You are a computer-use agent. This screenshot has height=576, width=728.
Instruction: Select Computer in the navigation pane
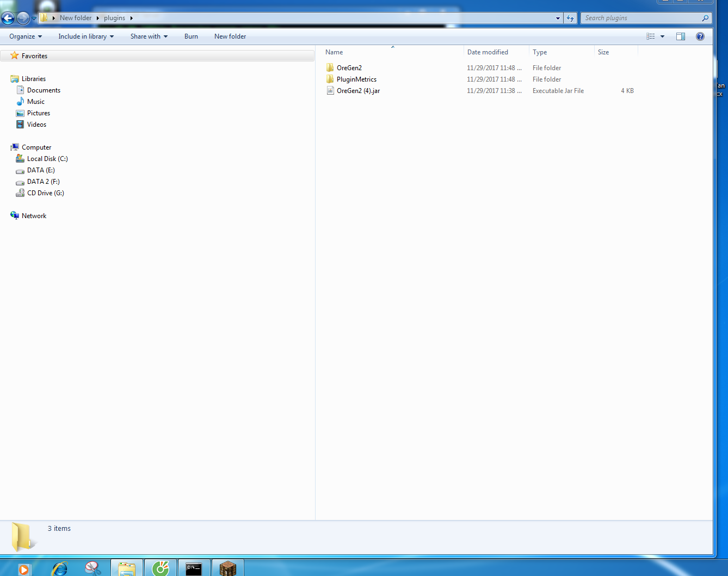36,147
